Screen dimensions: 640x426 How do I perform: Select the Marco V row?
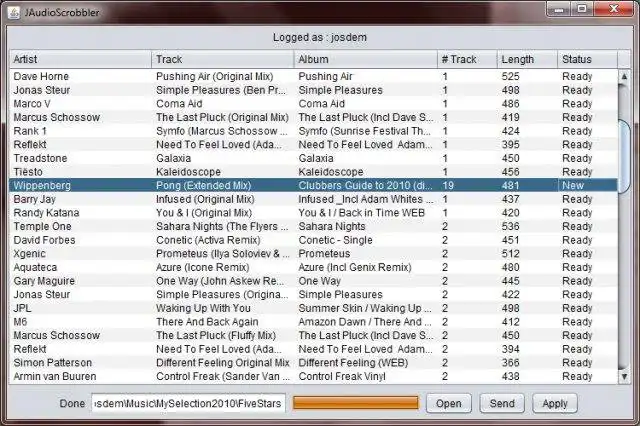point(313,104)
